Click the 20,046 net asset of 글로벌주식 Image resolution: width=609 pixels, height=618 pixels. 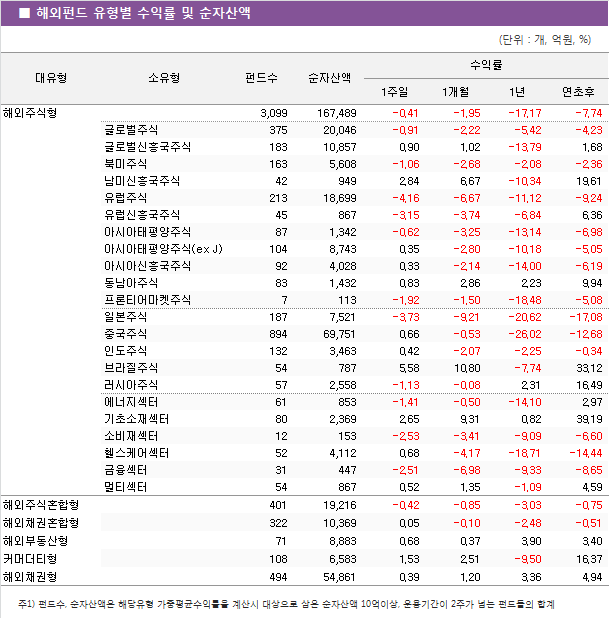(339, 130)
